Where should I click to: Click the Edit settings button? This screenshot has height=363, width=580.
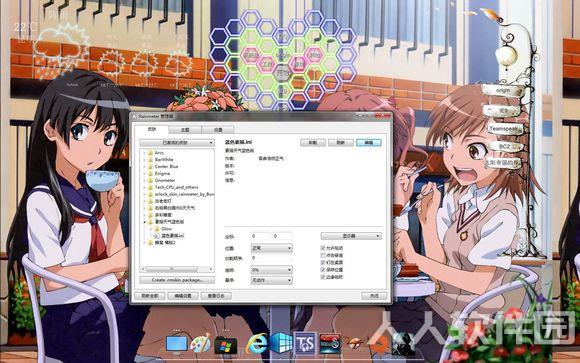[x=183, y=296]
